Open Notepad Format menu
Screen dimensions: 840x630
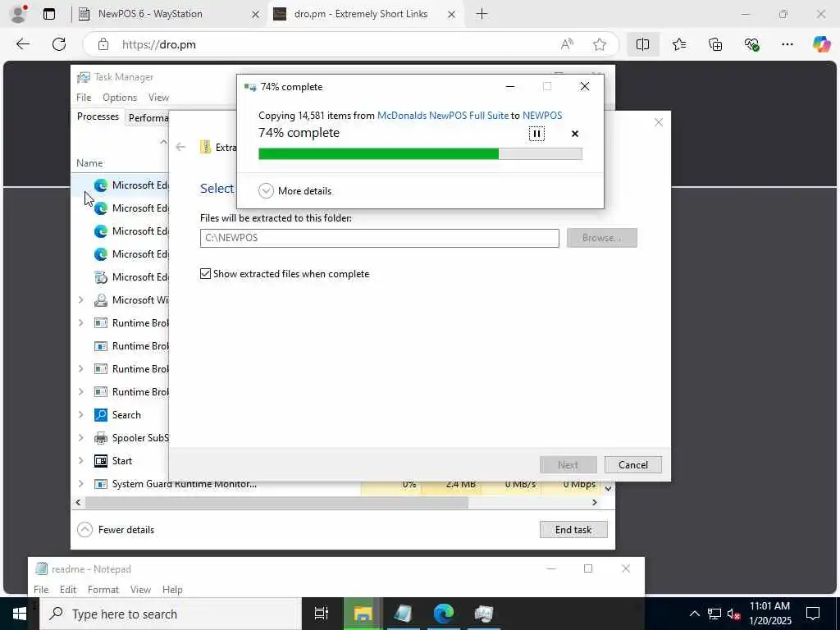click(x=103, y=589)
